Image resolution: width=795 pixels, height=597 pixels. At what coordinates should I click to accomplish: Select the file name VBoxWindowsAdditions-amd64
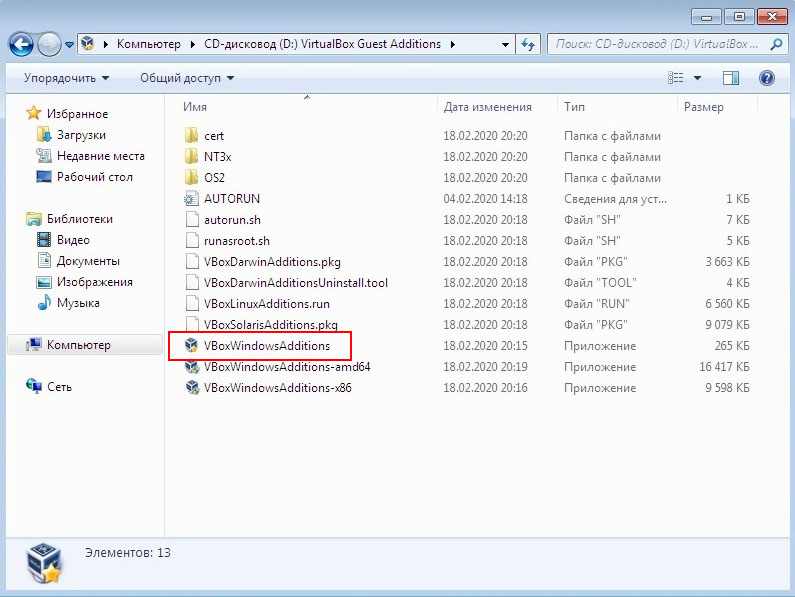point(287,367)
